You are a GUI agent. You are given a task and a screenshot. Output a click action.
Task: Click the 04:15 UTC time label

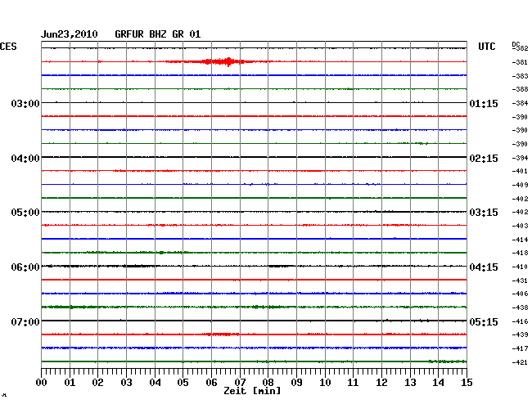coord(484,267)
